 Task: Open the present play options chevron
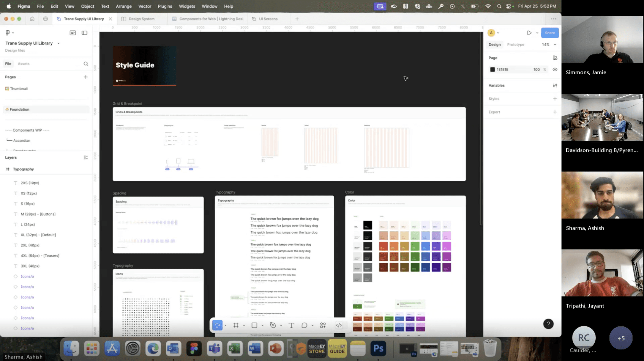point(537,33)
